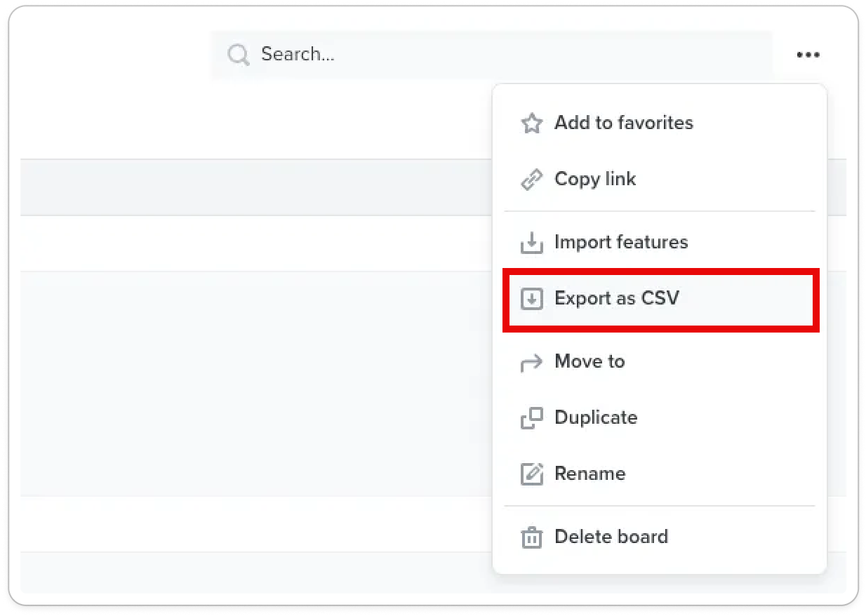Click the magnifying glass search icon
Image resolution: width=866 pixels, height=616 pixels.
[x=239, y=55]
